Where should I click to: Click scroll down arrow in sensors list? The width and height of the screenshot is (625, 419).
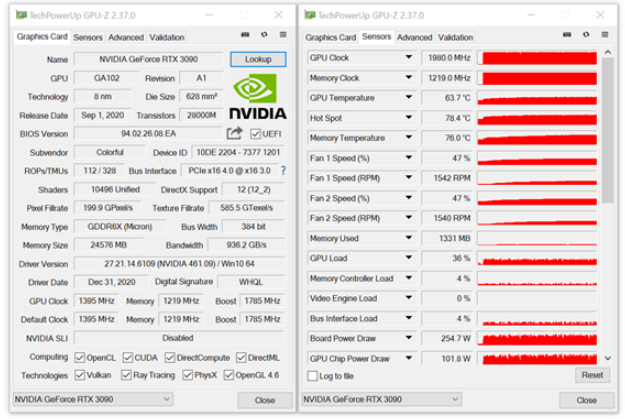607,358
